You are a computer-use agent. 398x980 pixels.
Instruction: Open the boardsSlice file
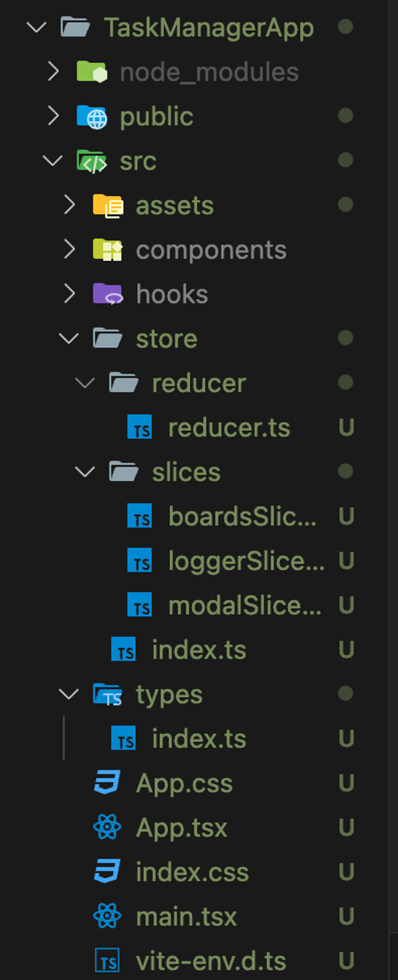[x=242, y=516]
